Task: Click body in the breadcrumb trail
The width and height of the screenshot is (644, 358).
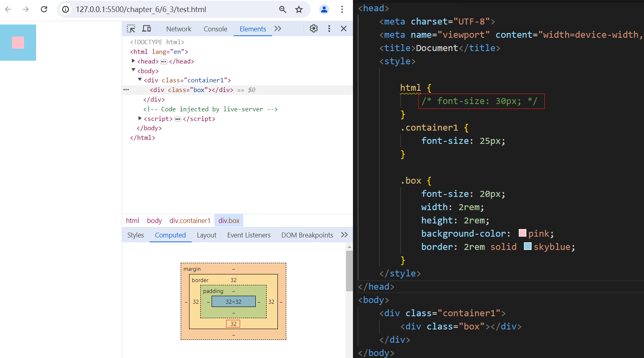Action: (x=154, y=221)
